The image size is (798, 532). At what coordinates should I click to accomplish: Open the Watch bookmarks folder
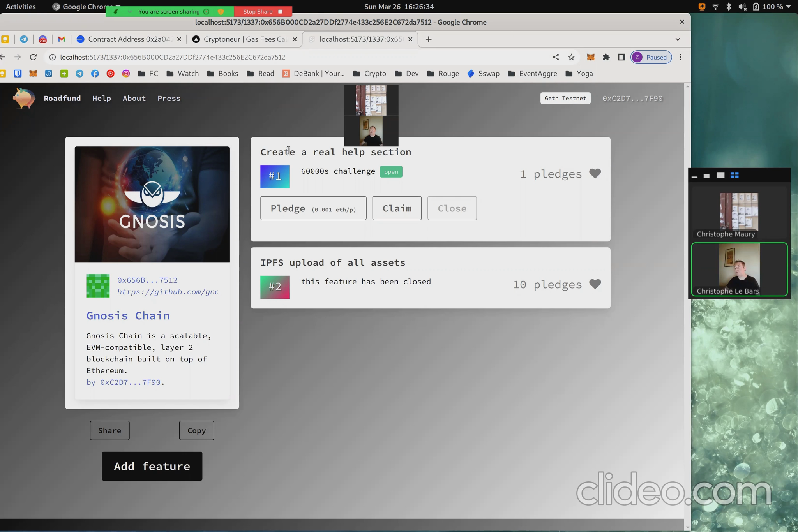click(x=182, y=74)
